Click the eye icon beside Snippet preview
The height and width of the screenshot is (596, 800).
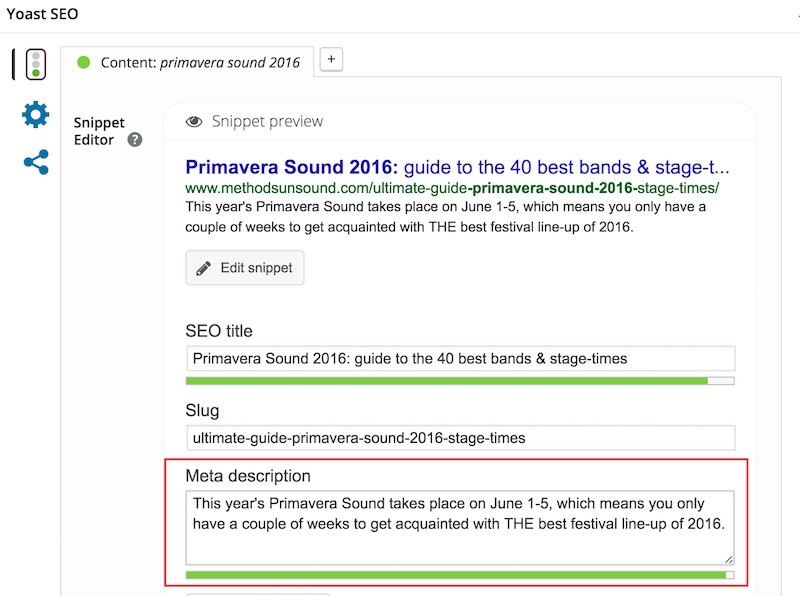(x=194, y=121)
